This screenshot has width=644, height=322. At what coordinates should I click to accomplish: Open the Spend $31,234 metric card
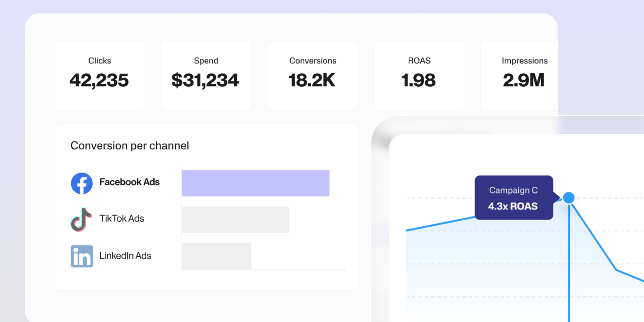(206, 76)
